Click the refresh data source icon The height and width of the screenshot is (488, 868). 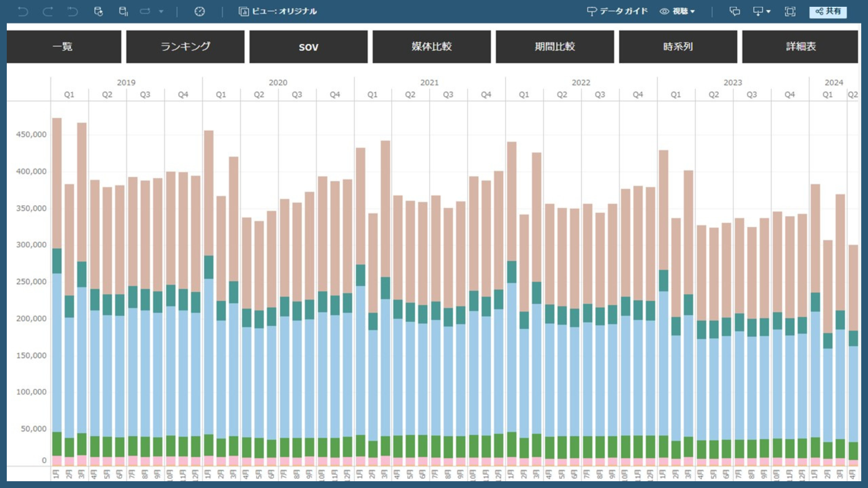(x=98, y=12)
